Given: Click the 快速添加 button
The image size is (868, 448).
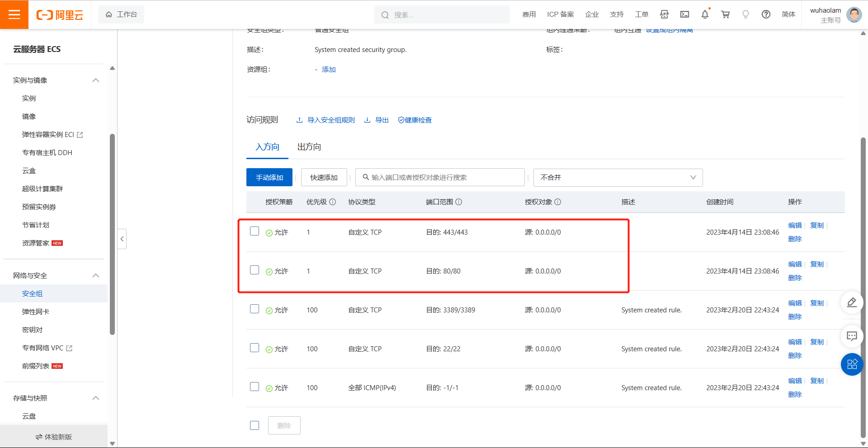Looking at the screenshot, I should 324,178.
